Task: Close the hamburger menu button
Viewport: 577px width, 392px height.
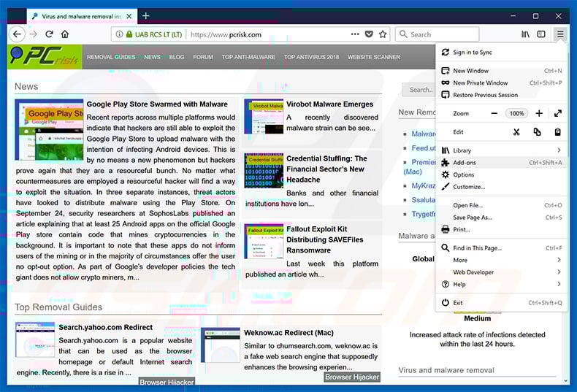Action: [560, 34]
